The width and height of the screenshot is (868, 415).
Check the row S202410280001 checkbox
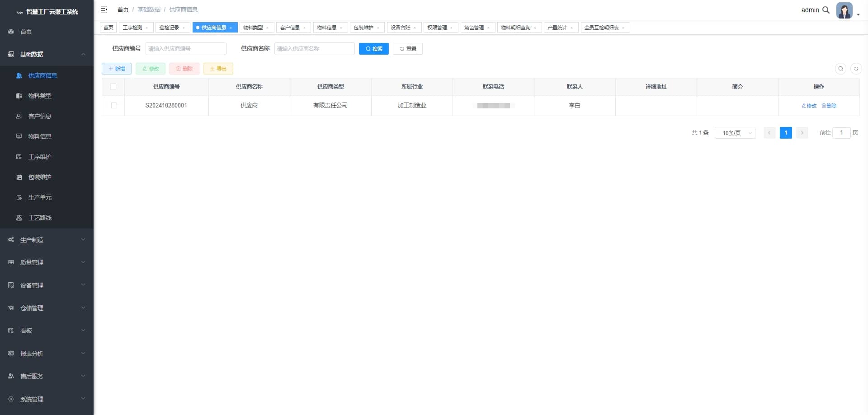(x=114, y=106)
